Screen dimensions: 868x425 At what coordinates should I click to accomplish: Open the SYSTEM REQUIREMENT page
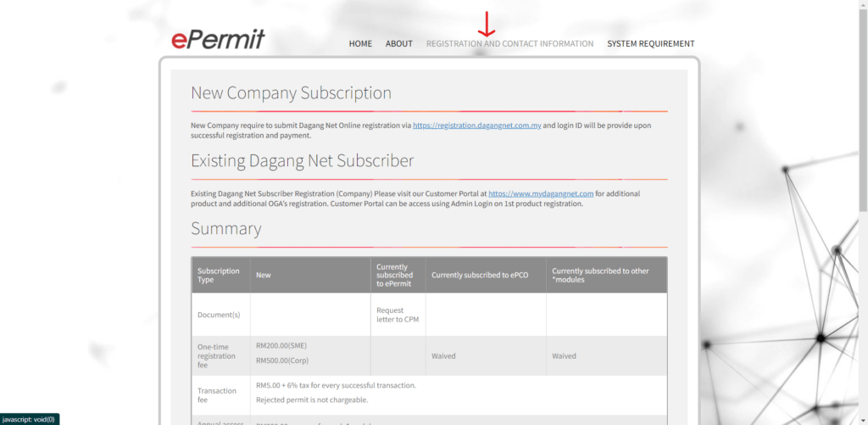pyautogui.click(x=650, y=44)
